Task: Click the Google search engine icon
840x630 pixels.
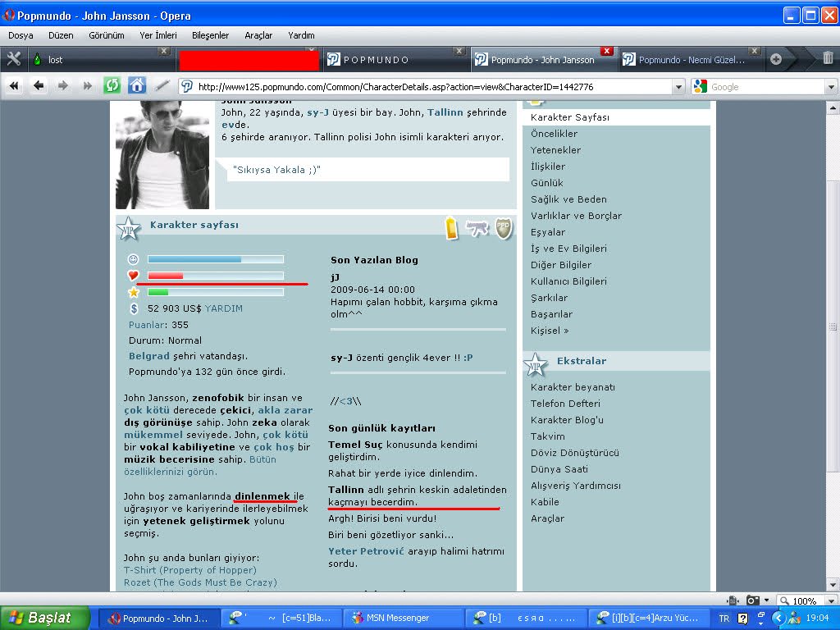Action: tap(701, 86)
